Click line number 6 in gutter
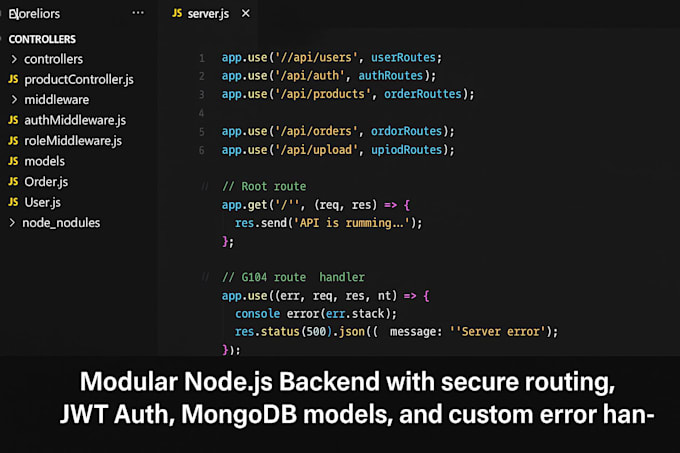 coord(202,150)
